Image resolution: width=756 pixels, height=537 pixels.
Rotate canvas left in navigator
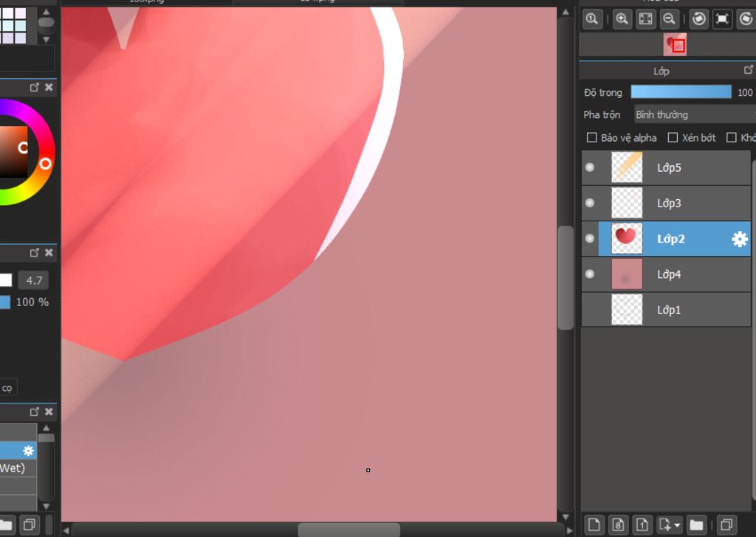pyautogui.click(x=698, y=19)
